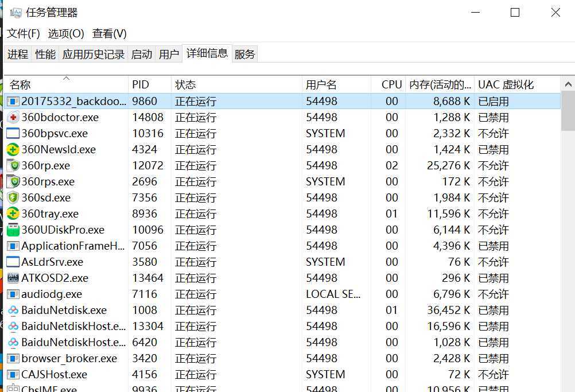Screen dimensions: 575x392
Task: Switch to the 启动 tab
Action: (x=142, y=55)
